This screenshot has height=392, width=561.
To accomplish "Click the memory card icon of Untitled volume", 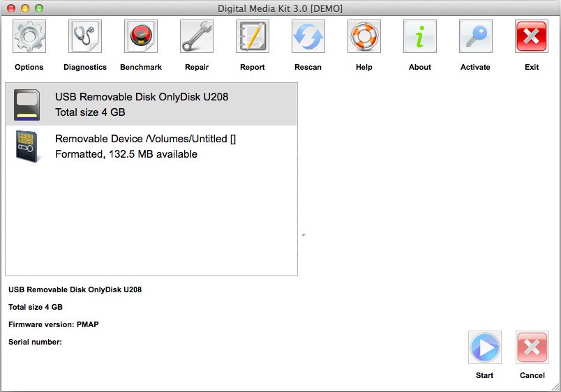I will [28, 146].
